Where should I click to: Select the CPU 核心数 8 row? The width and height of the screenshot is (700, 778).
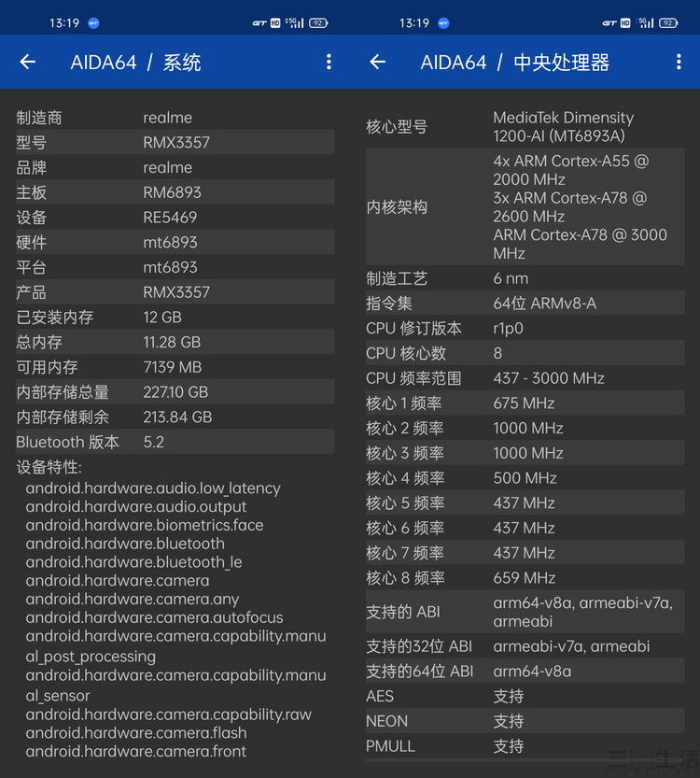[525, 353]
